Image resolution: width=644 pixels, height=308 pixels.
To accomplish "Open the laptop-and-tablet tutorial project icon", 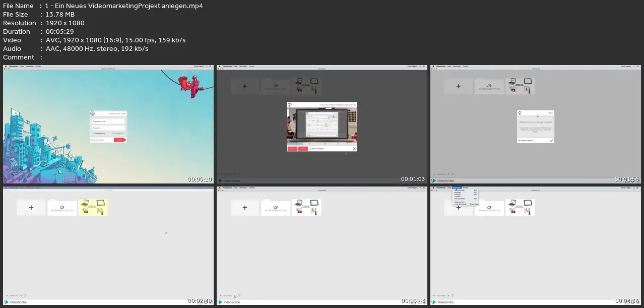I will click(307, 85).
